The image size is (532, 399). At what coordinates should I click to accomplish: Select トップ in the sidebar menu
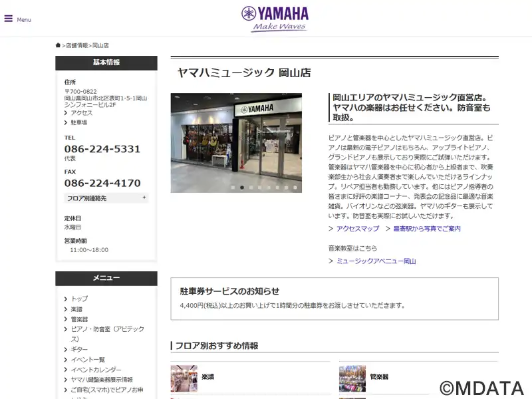point(79,299)
